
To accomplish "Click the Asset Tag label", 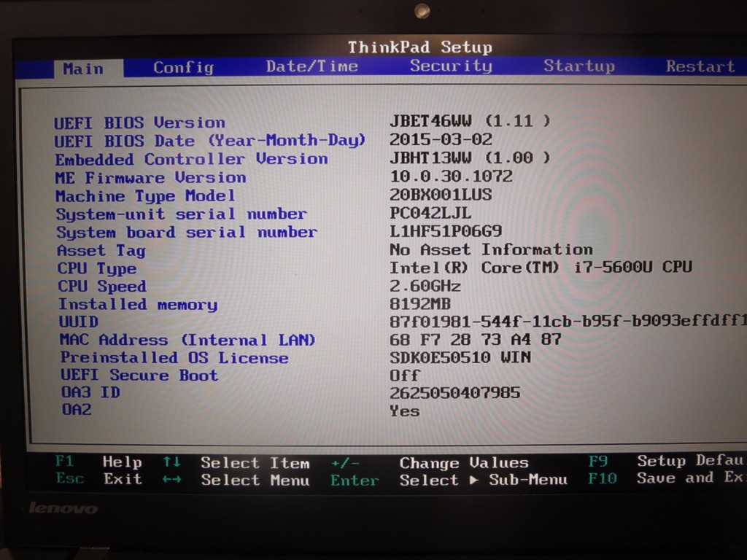I will point(101,251).
